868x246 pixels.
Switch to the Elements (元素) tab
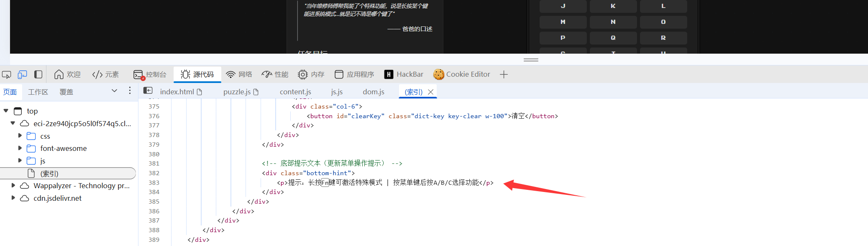pos(105,75)
